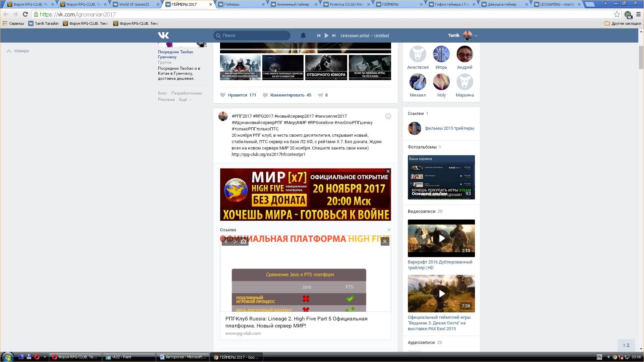Click the Комментировать button
This screenshot has height=362, width=644.
287,95
